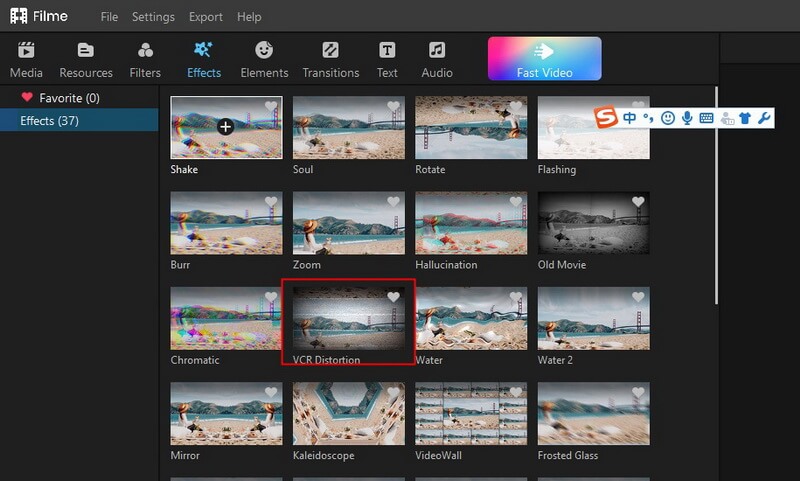Open the Elements tab
Screen dimensions: 800x481
[264, 60]
